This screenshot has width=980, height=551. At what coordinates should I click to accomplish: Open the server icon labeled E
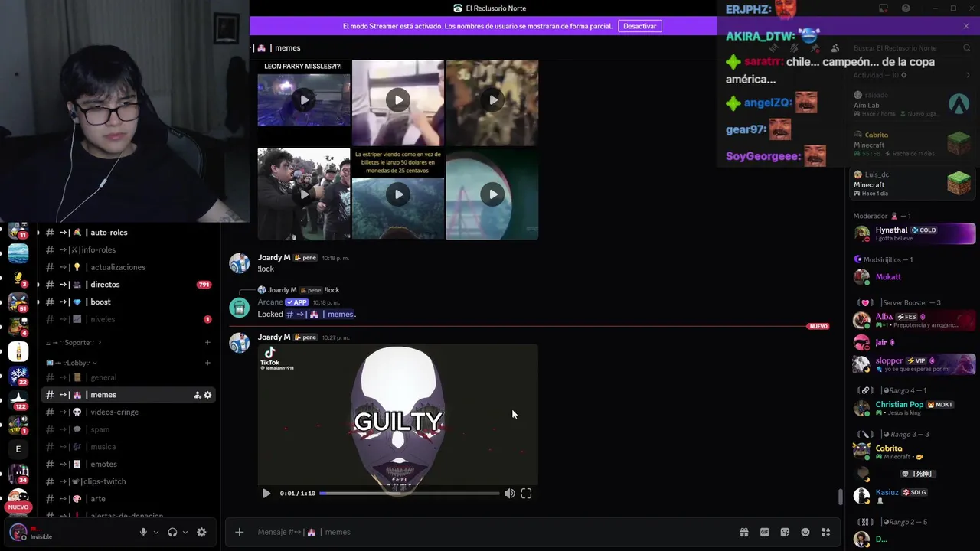18,448
